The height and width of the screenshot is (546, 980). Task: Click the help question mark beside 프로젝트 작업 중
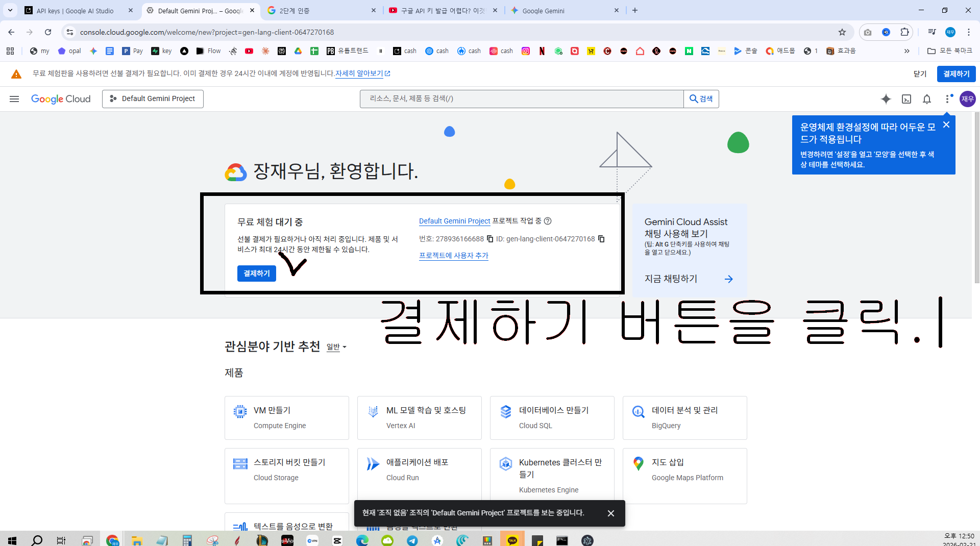(548, 221)
